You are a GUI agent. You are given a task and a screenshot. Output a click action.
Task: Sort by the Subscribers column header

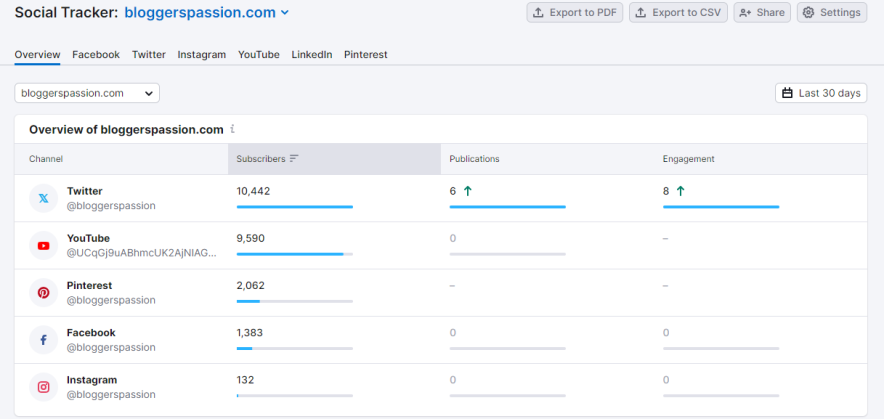coord(334,159)
